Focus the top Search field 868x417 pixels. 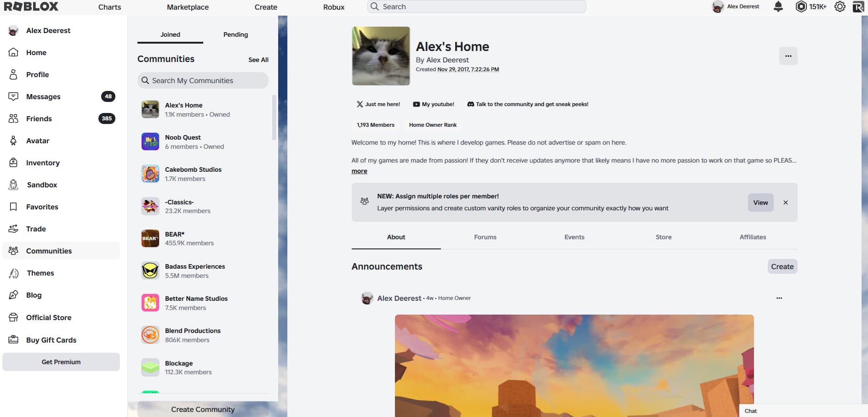[x=476, y=6]
